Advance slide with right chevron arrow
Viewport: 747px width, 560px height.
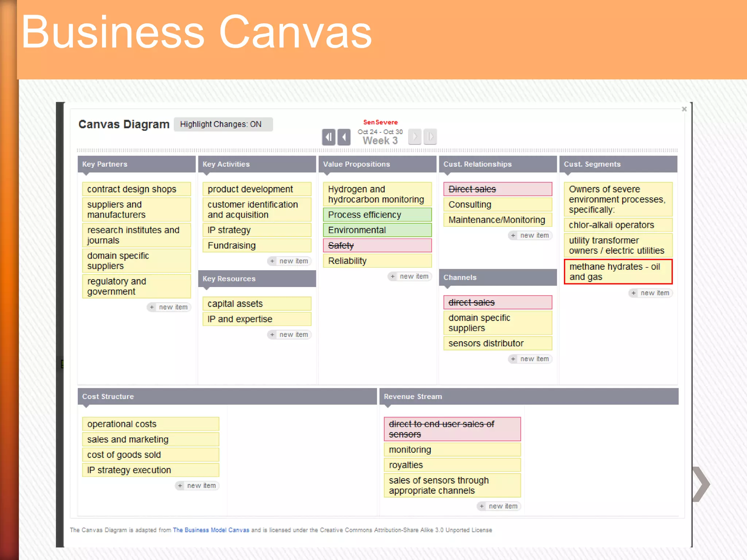(701, 484)
